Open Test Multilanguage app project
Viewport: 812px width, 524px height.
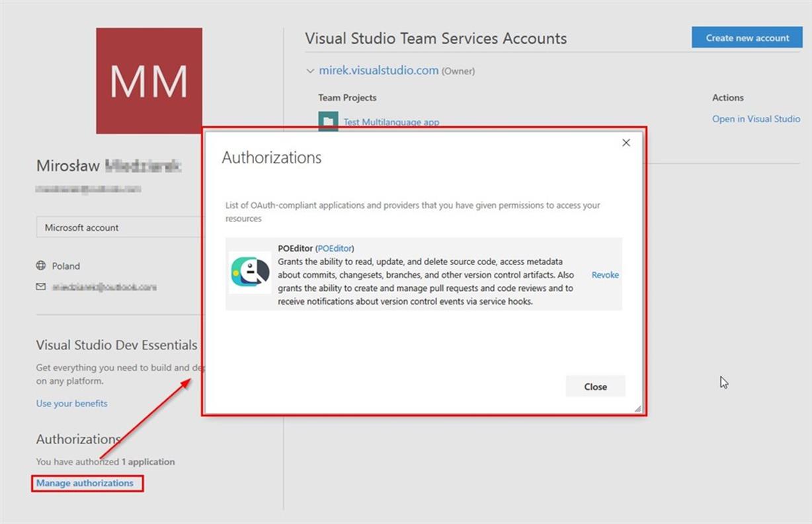[390, 122]
